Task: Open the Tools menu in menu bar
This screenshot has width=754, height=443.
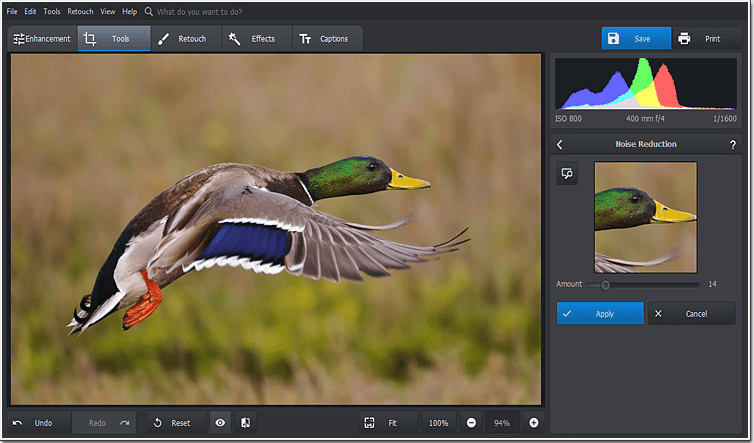Action: coord(52,11)
